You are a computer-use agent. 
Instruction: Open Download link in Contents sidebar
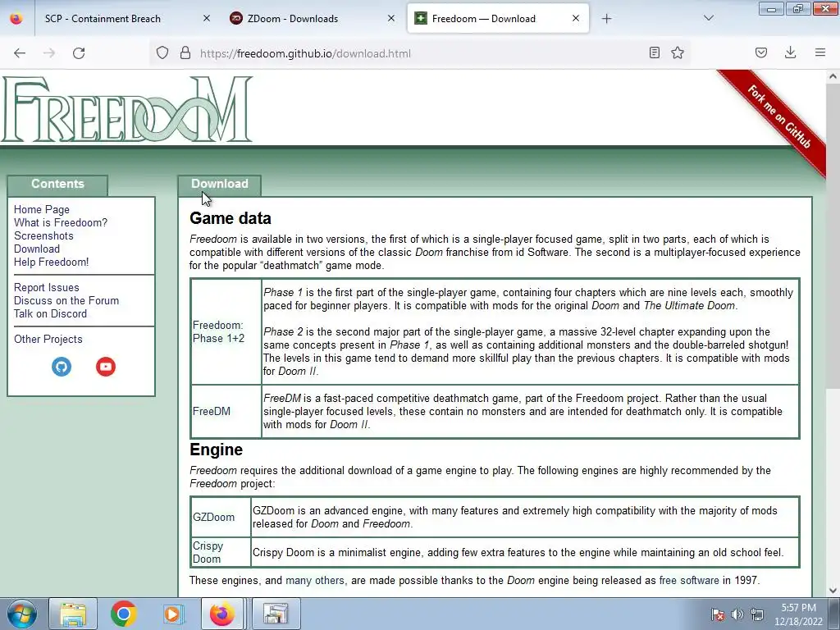(x=36, y=249)
